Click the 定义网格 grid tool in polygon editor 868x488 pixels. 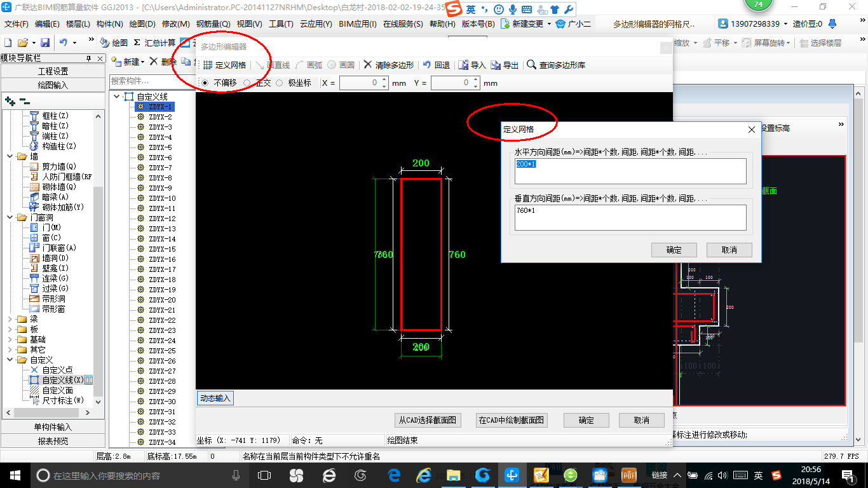pos(224,65)
